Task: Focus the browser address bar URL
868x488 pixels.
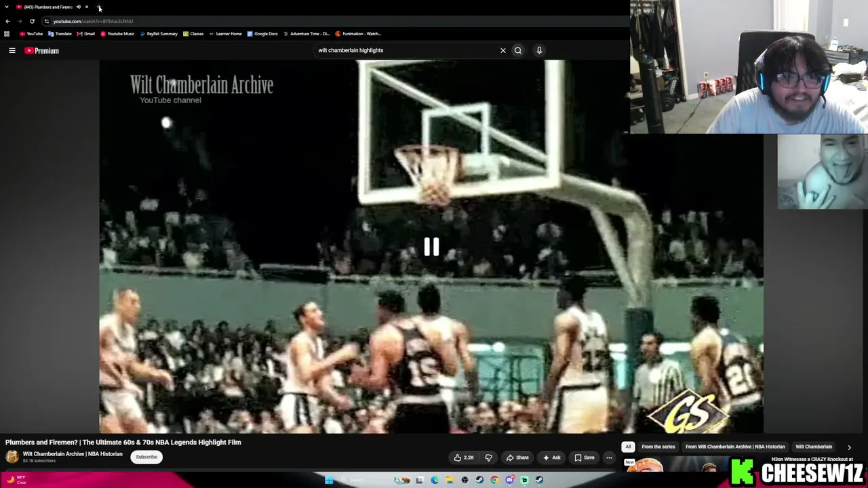Action: click(x=93, y=21)
